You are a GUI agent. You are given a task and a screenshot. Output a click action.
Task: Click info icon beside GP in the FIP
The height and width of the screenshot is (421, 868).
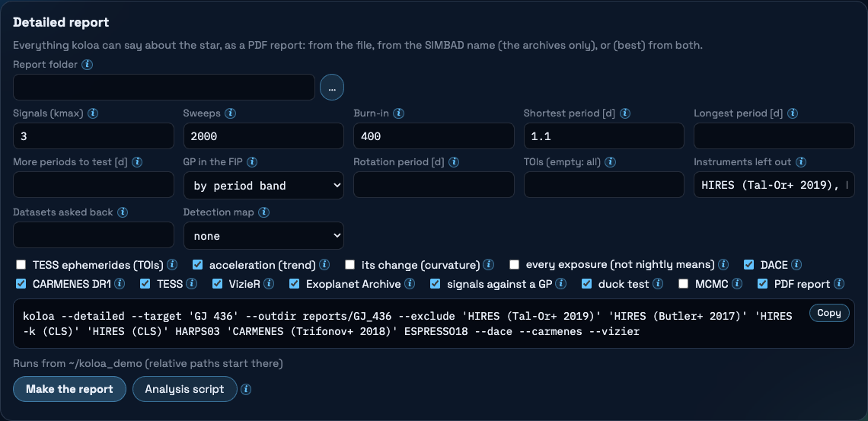coord(251,162)
